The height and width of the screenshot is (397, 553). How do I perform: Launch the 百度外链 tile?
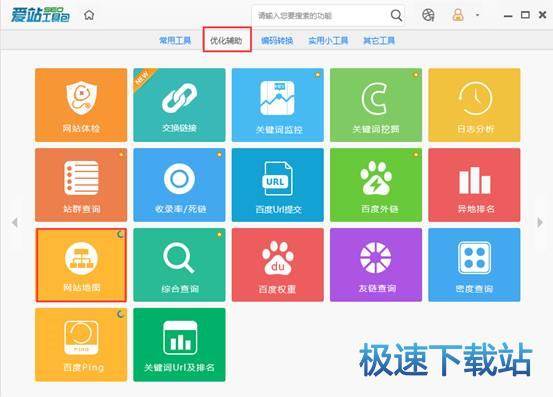[376, 185]
